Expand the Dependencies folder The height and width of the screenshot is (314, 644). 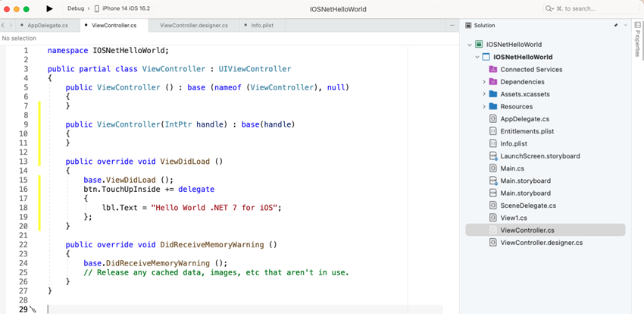(485, 82)
